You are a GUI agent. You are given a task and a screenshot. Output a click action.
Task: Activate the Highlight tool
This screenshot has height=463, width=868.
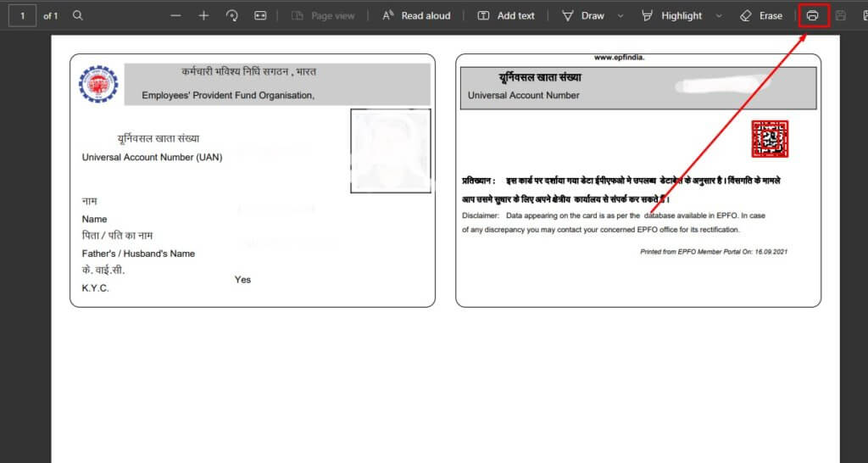click(x=671, y=15)
